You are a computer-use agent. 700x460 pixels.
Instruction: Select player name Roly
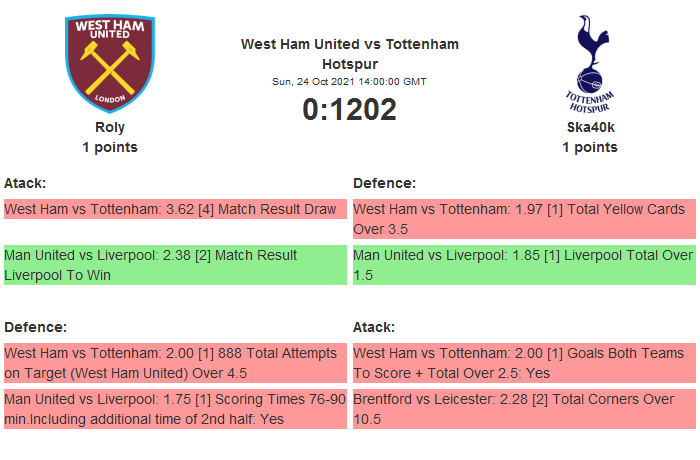(x=110, y=127)
